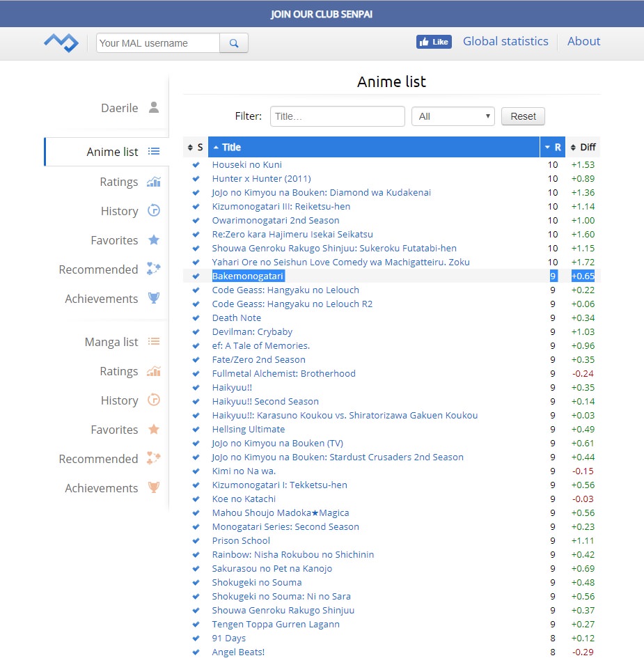
Task: Click the checkmark status icon for Death Note
Action: (196, 318)
